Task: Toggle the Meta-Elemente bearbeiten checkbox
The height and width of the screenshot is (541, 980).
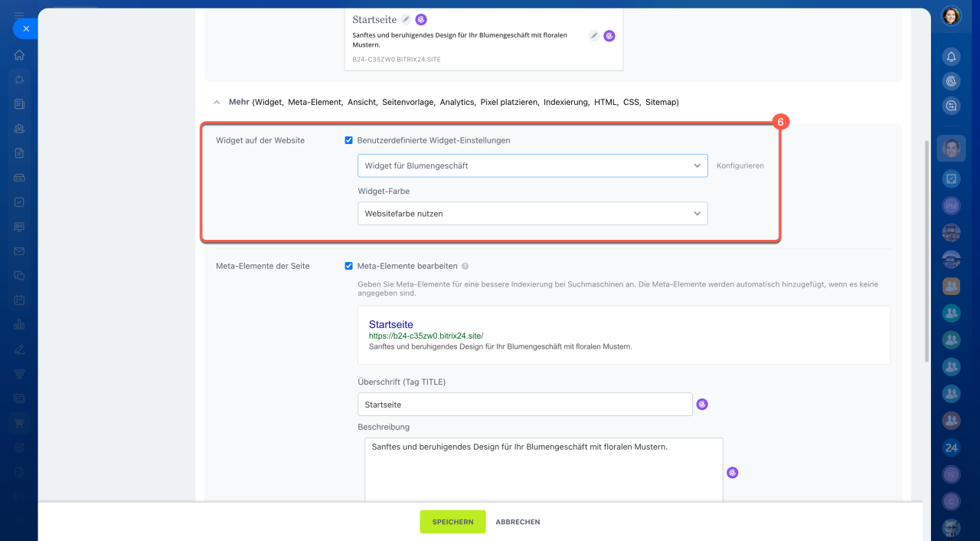Action: click(349, 267)
